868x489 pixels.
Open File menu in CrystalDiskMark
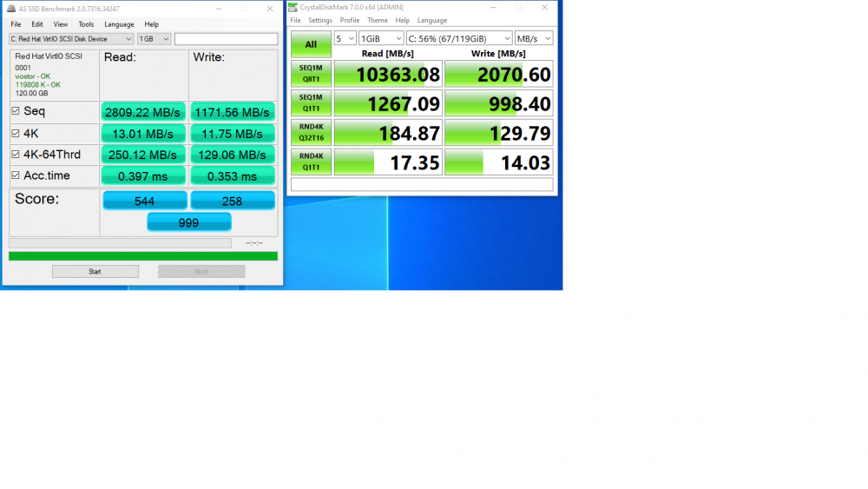(296, 21)
